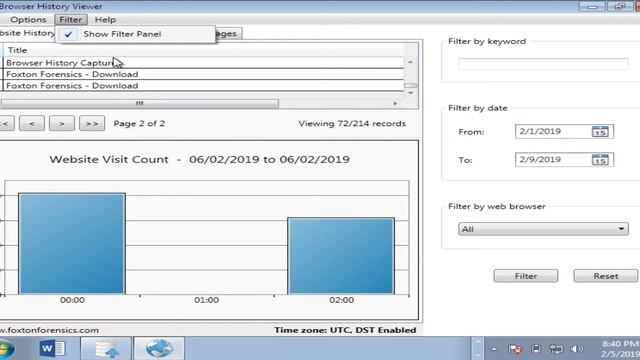Viewport: 640px width, 360px height.
Task: Open the network status tray icon
Action: [x=556, y=349]
